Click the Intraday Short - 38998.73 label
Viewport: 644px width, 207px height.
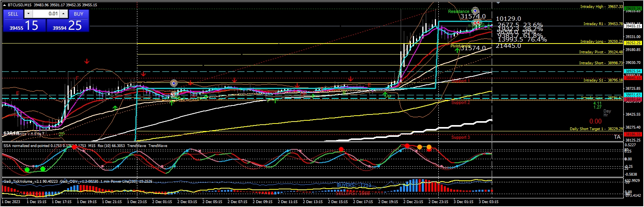pyautogui.click(x=601, y=63)
